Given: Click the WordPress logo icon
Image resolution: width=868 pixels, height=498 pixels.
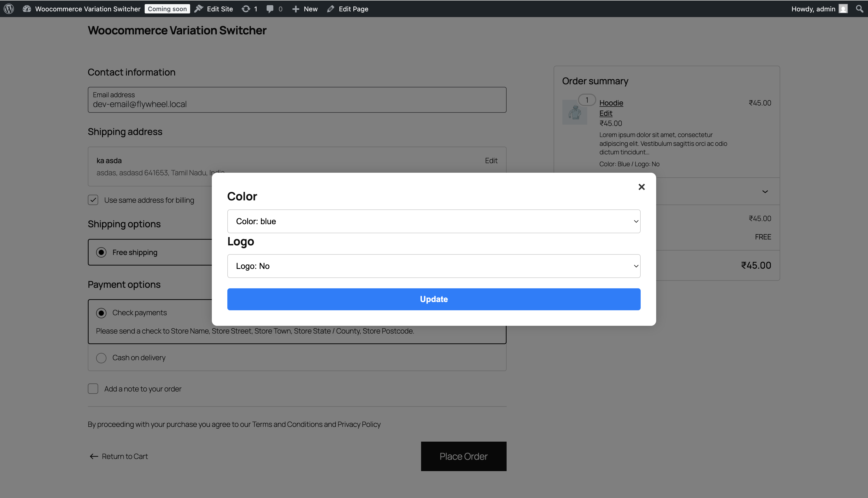Looking at the screenshot, I should (9, 9).
